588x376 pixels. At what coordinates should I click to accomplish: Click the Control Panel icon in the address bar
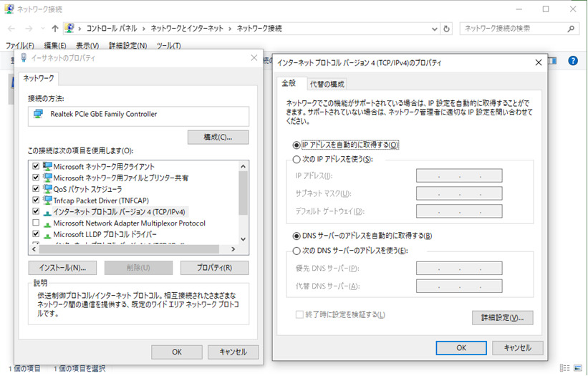point(69,28)
